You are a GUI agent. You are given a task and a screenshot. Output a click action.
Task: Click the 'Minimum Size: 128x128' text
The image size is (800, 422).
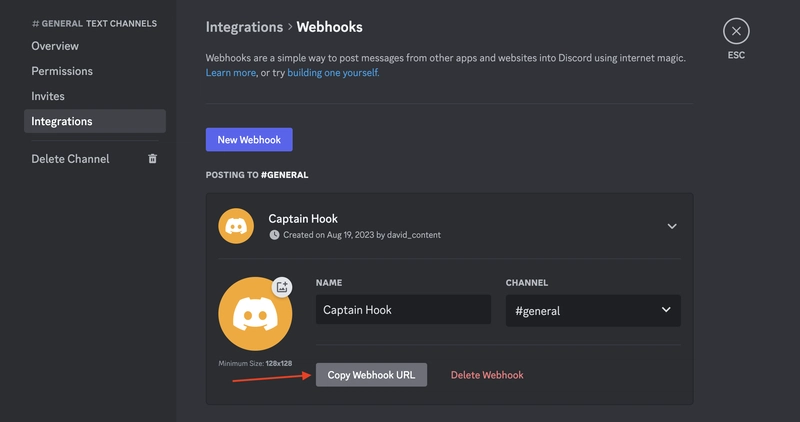point(255,363)
